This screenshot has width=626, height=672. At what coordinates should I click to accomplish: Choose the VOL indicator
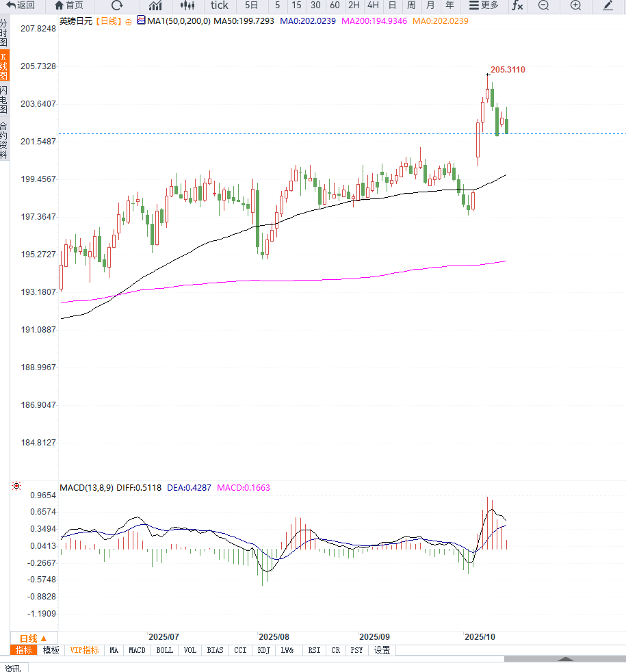click(x=190, y=650)
